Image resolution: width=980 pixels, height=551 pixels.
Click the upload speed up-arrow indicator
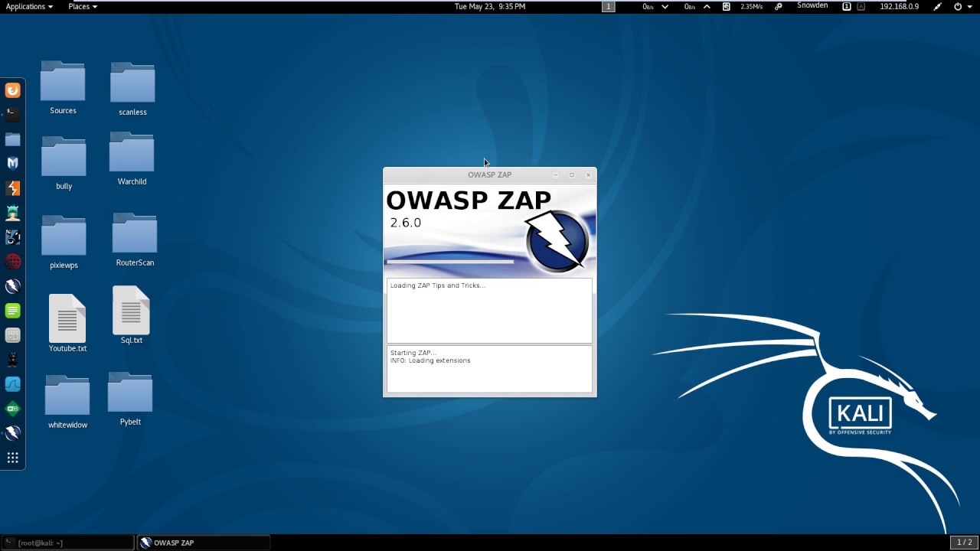tap(707, 6)
